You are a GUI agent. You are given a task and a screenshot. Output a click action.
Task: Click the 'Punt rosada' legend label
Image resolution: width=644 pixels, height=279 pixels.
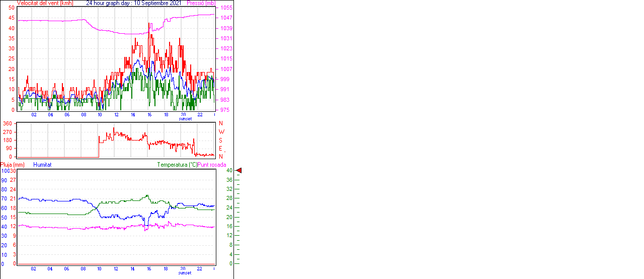pos(212,165)
